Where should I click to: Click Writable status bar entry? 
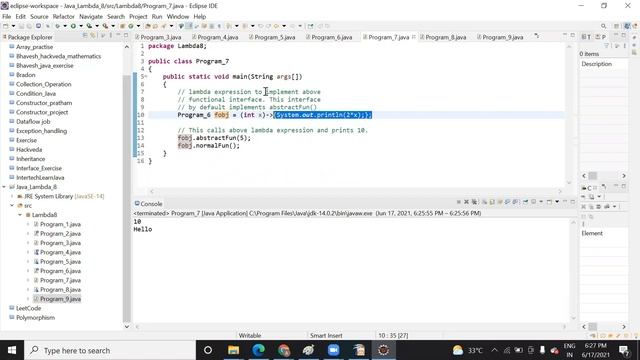tap(250, 336)
